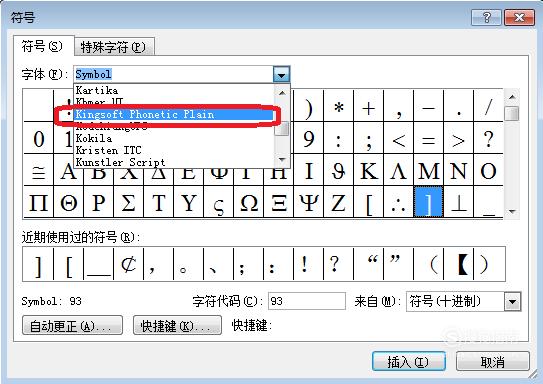Select the letter N in symbol grid
Image resolution: width=543 pixels, height=384 pixels.
coord(459,170)
